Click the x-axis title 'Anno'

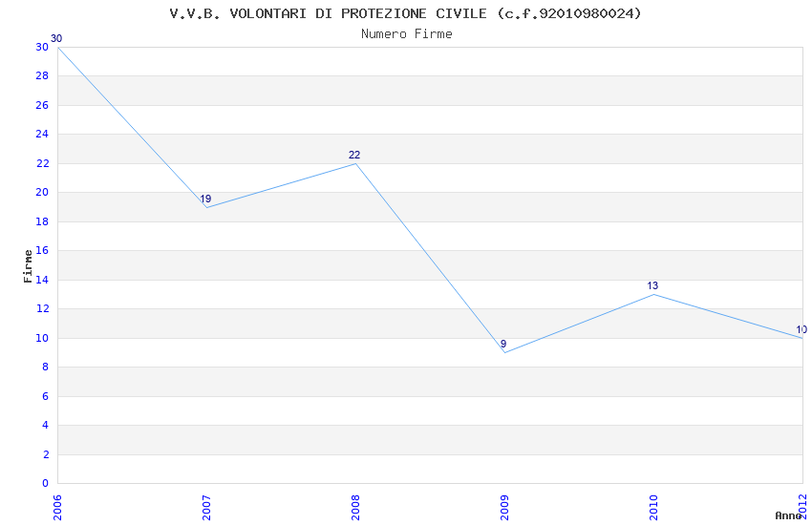788,515
